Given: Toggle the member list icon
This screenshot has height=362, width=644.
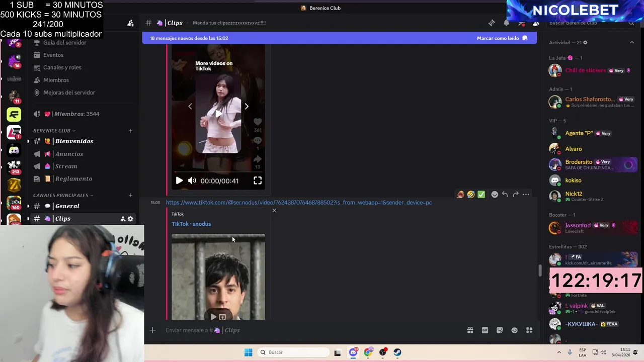Looking at the screenshot, I should point(536,23).
